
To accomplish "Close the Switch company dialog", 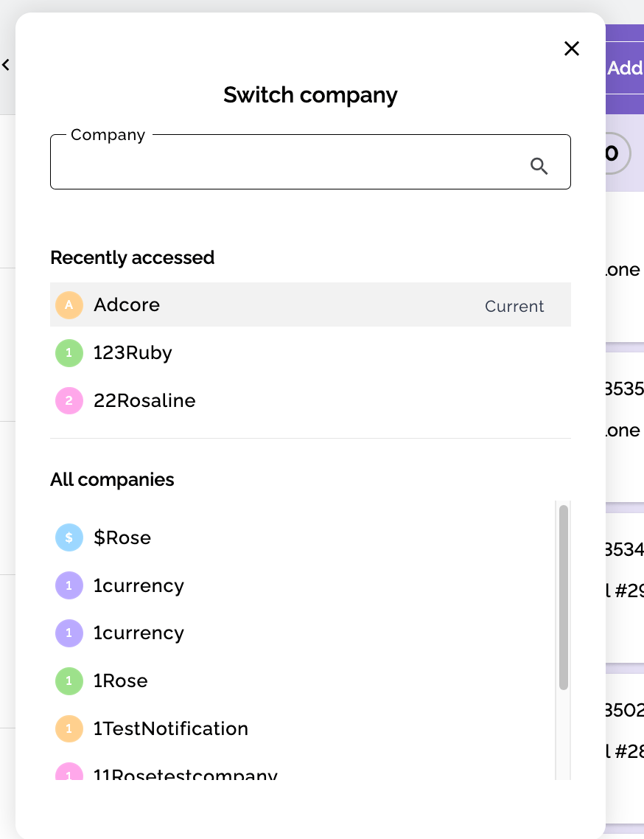I will coord(572,49).
